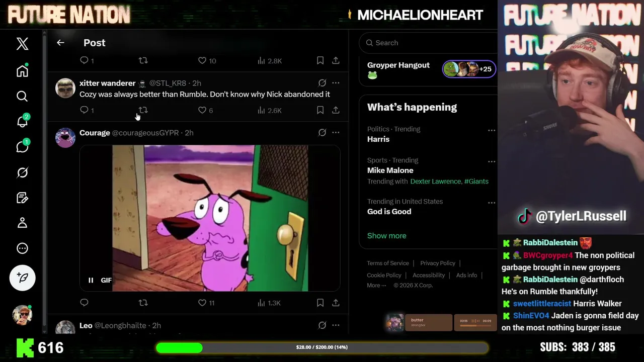Pause the Courage GIF

[91, 280]
